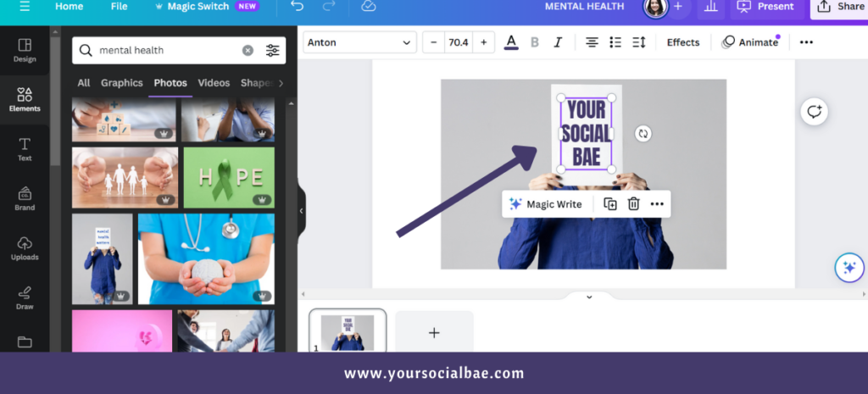Open the hamburger main menu
The width and height of the screenshot is (868, 394).
25,6
